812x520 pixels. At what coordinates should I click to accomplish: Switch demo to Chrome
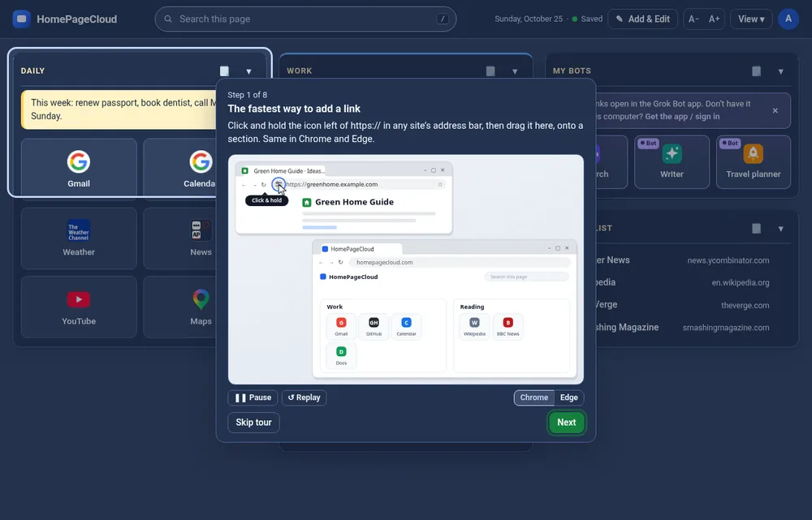[534, 398]
